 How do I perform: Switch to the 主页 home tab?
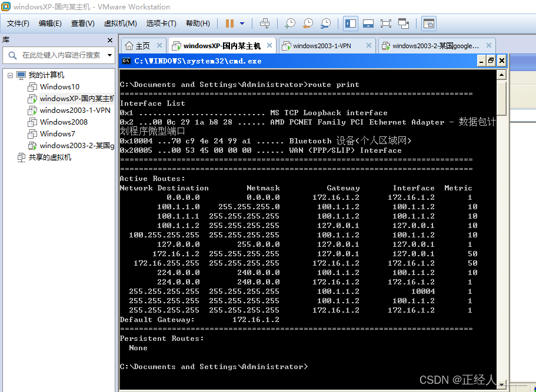143,46
